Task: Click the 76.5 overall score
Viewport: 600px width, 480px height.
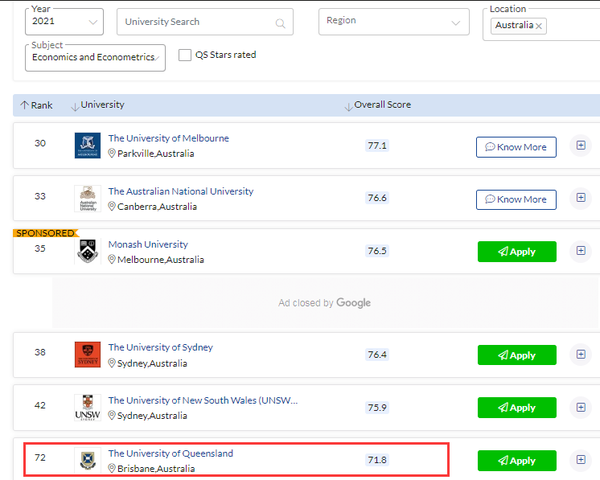Action: 377,251
